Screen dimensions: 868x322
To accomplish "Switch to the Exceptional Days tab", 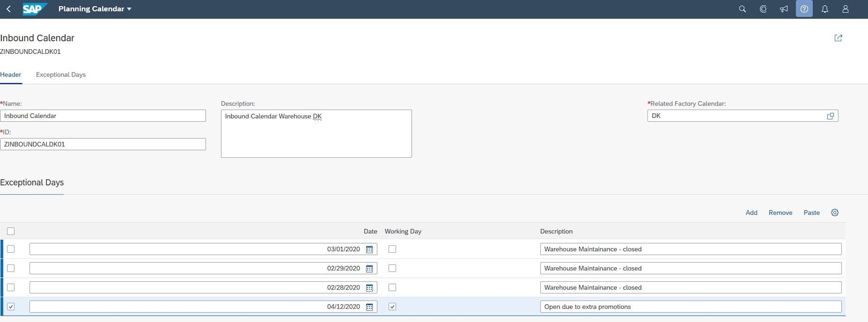I will tap(61, 75).
